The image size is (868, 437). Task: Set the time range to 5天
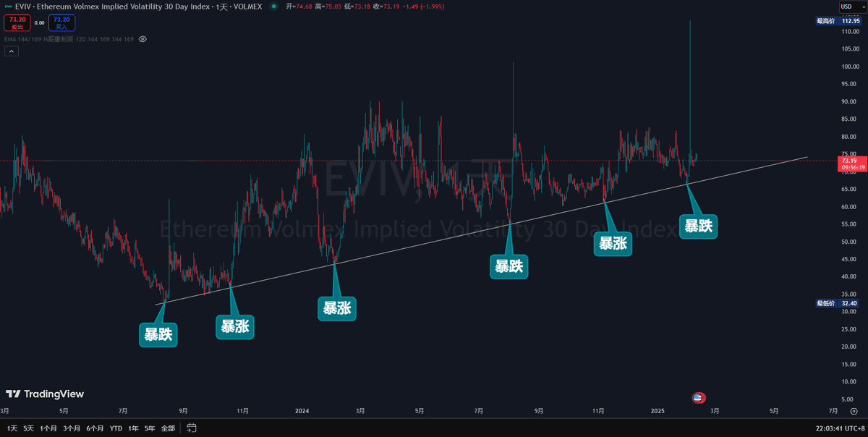(x=28, y=428)
